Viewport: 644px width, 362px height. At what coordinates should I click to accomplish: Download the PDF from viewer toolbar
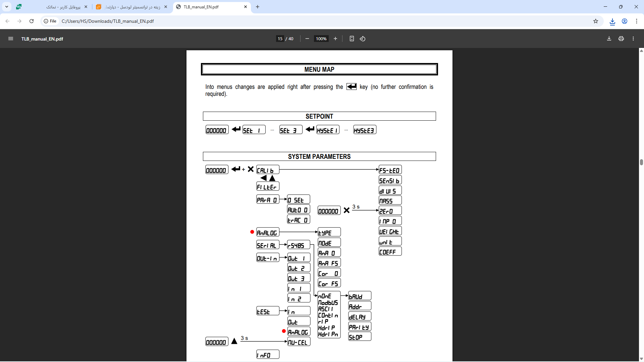click(609, 39)
